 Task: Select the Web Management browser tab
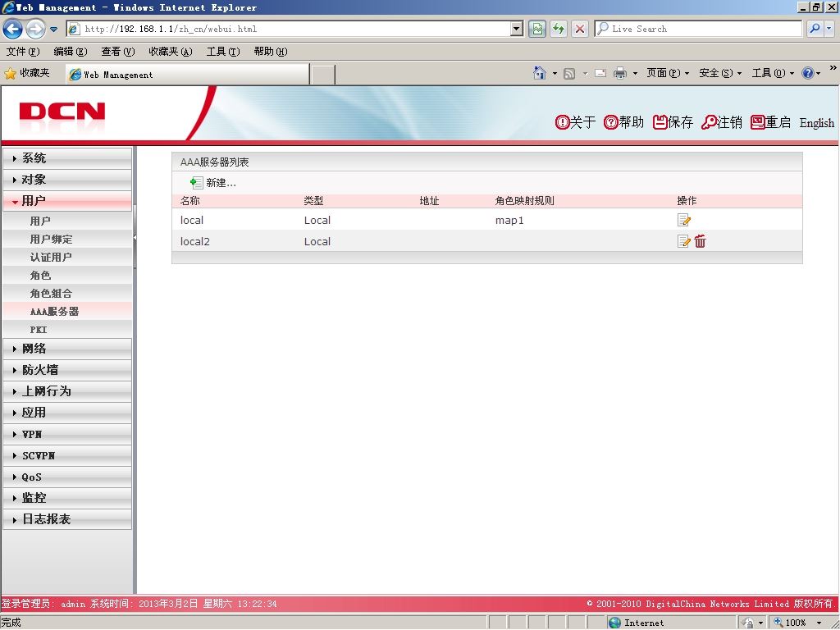tap(188, 75)
